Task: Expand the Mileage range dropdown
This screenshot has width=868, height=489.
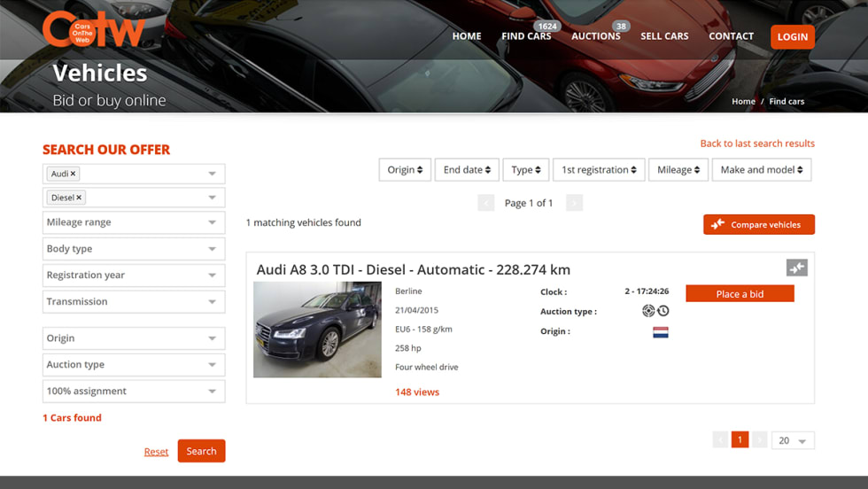Action: point(134,222)
